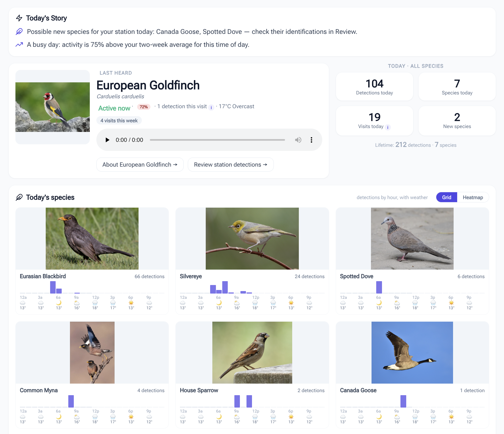Click the Common Myna name label
504x434 pixels.
point(39,390)
